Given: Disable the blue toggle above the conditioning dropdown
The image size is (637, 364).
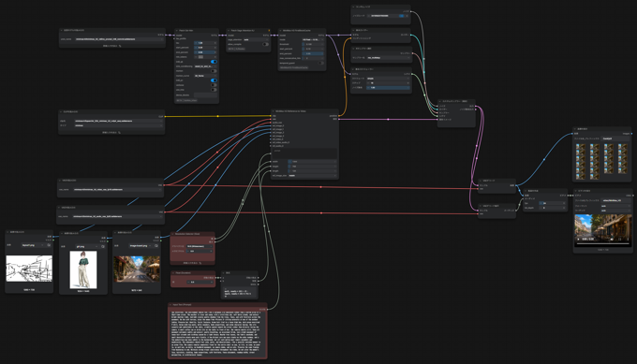Looking at the screenshot, I should click(214, 62).
